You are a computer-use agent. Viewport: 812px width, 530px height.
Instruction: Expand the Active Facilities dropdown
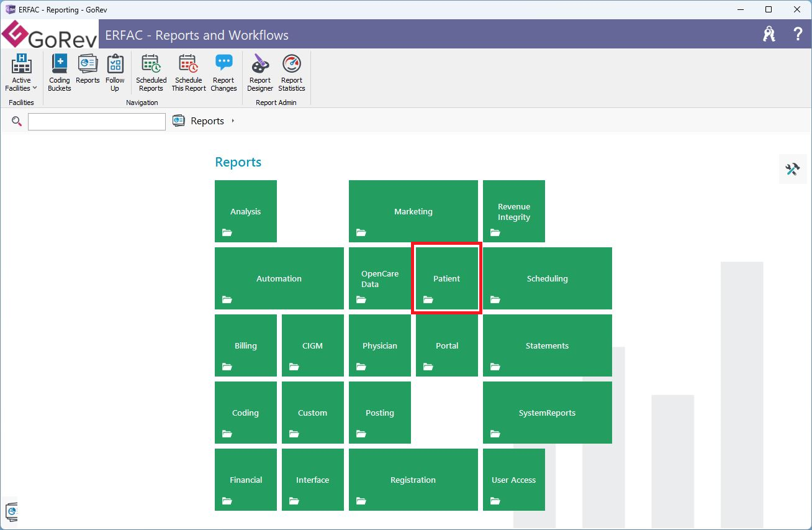[21, 73]
